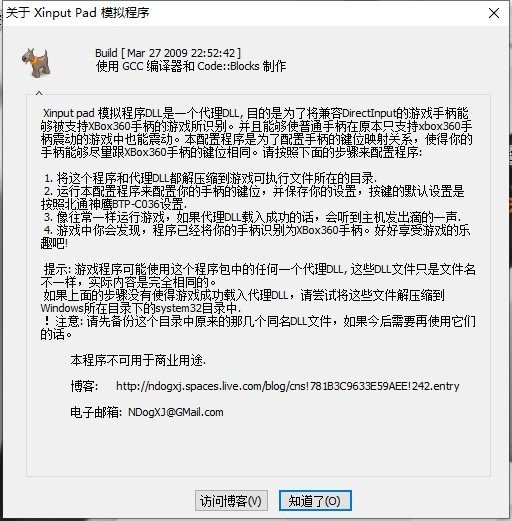The image size is (512, 521).
Task: Click the small caret above the text box
Action: point(39,92)
